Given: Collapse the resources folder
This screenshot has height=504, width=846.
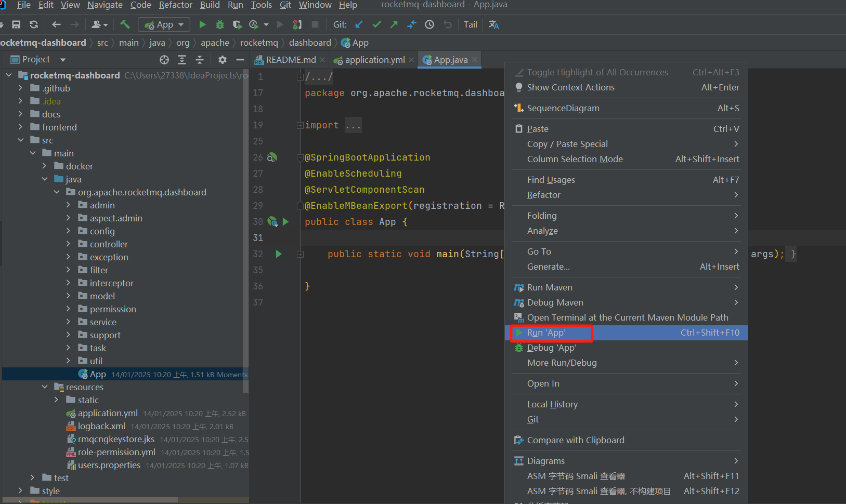Looking at the screenshot, I should [45, 387].
